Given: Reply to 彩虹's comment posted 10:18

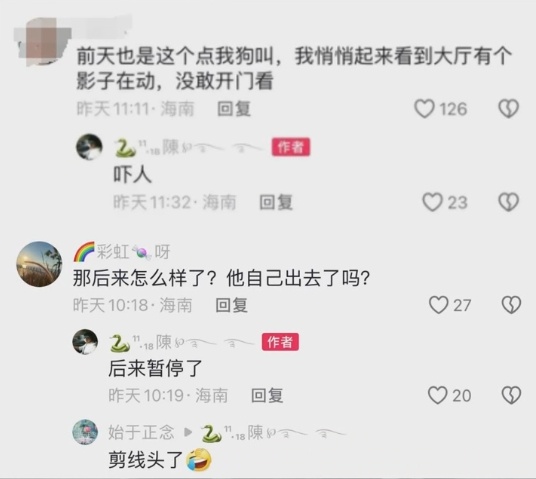Looking at the screenshot, I should [231, 305].
